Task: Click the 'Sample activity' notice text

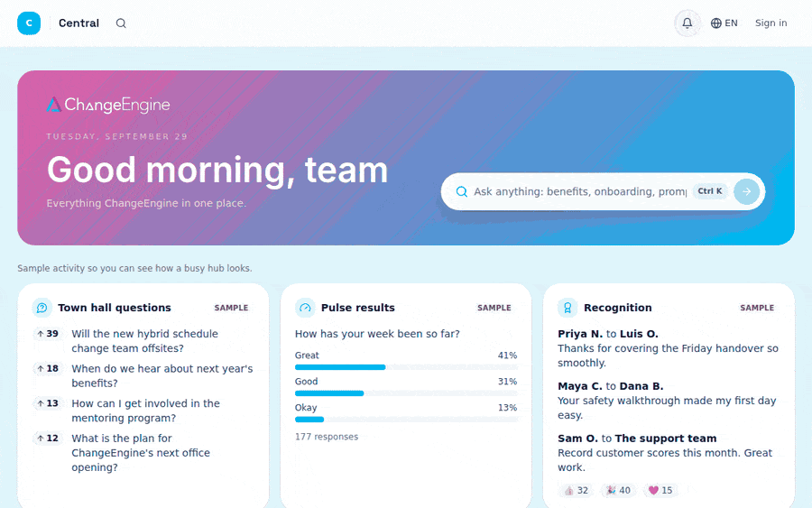Action: click(x=134, y=268)
